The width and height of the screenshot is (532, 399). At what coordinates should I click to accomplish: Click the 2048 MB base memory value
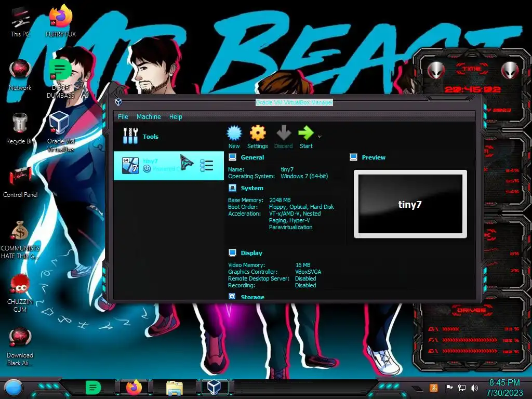pyautogui.click(x=280, y=200)
